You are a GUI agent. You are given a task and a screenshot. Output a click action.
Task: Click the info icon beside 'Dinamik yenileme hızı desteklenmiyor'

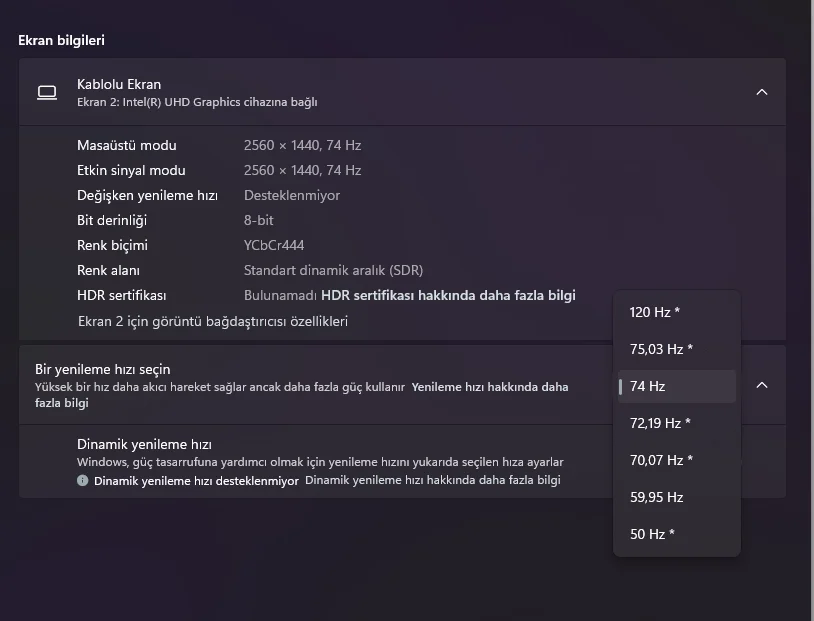pos(83,480)
